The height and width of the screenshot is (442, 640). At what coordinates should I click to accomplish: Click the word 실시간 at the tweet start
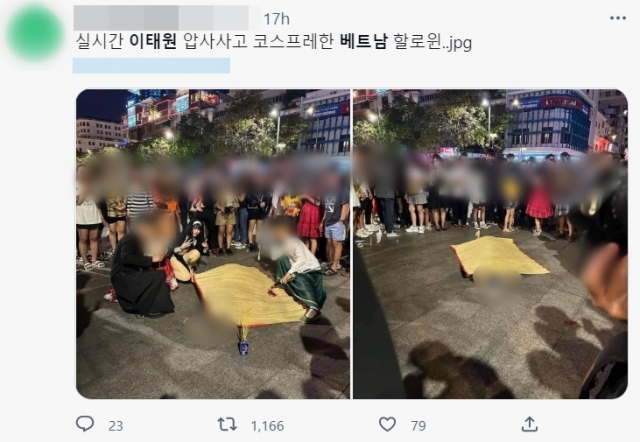click(x=100, y=42)
